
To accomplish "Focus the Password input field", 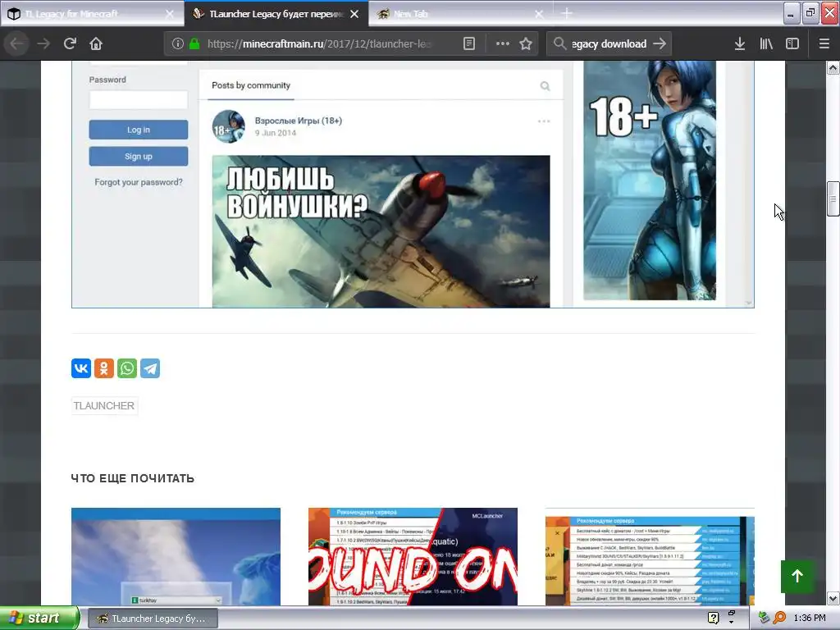I will pyautogui.click(x=138, y=99).
